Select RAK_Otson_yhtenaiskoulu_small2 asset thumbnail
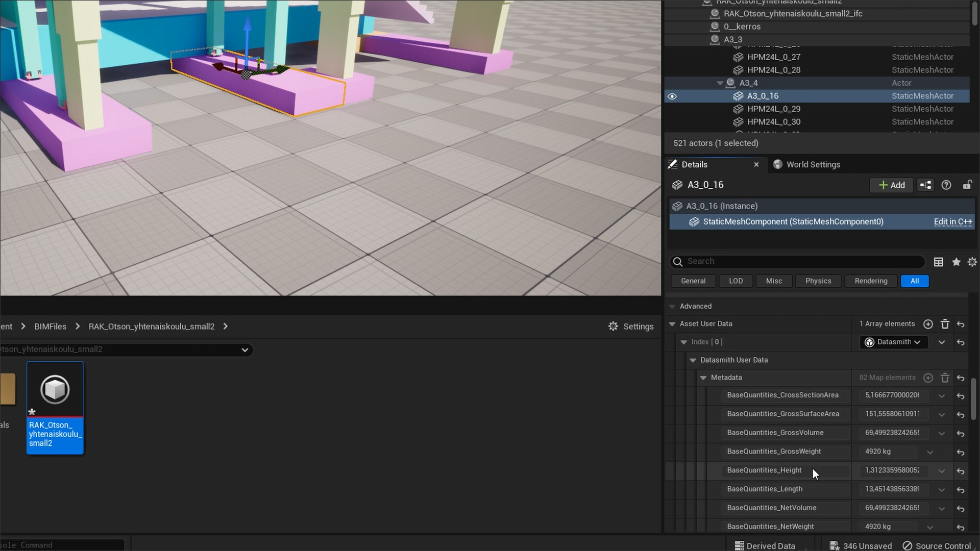Screen dimensions: 980x551 tap(55, 408)
